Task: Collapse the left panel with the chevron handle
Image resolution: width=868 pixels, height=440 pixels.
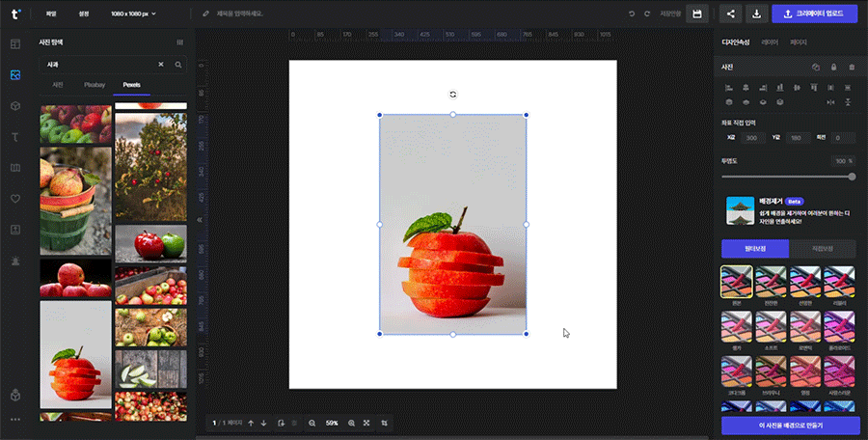Action: point(201,220)
